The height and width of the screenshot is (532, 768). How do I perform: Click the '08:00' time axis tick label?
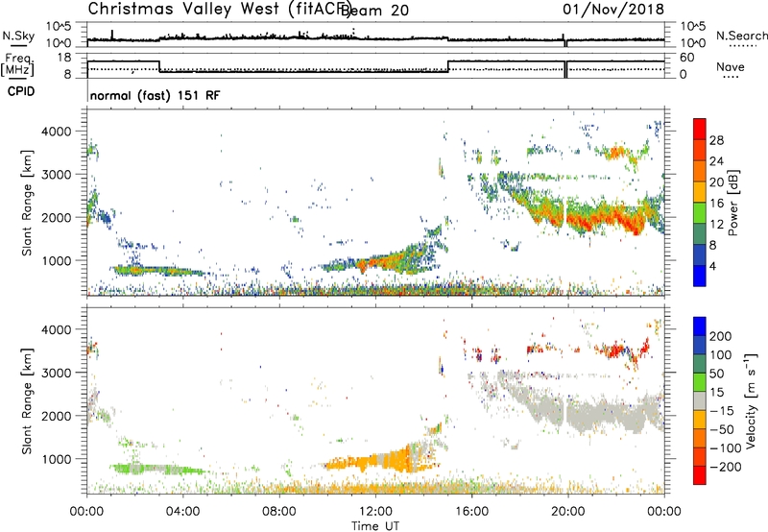tap(279, 512)
